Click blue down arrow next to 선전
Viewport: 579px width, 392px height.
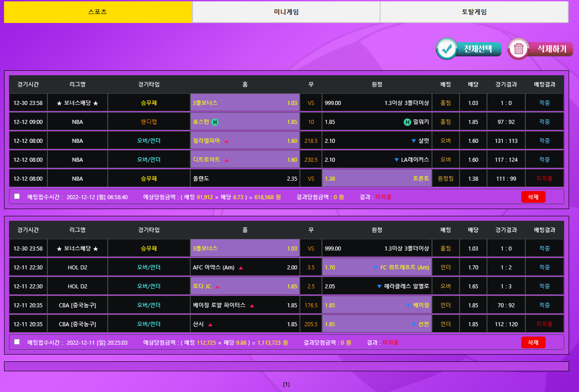coord(414,324)
